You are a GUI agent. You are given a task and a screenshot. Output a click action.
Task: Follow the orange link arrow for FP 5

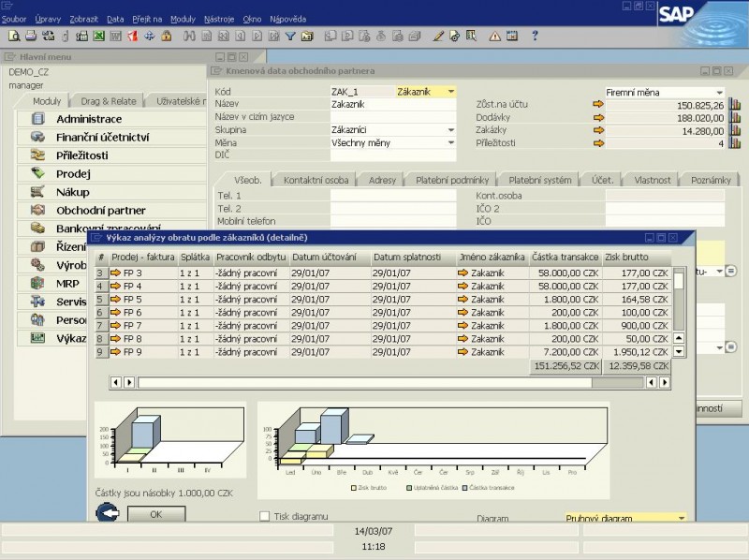116,300
